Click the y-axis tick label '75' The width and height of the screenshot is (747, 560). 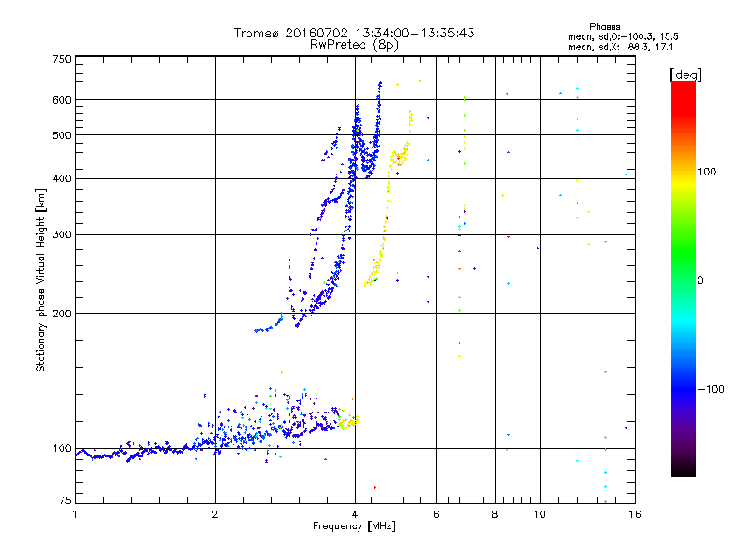pyautogui.click(x=65, y=500)
